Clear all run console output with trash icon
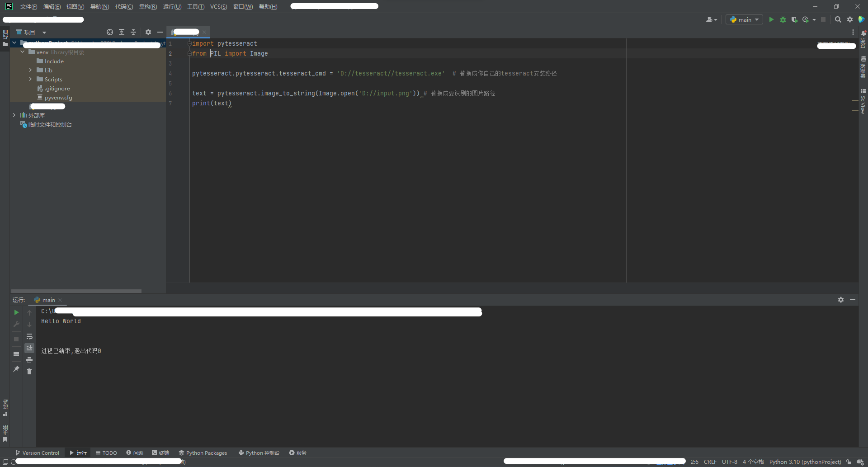 (x=29, y=371)
